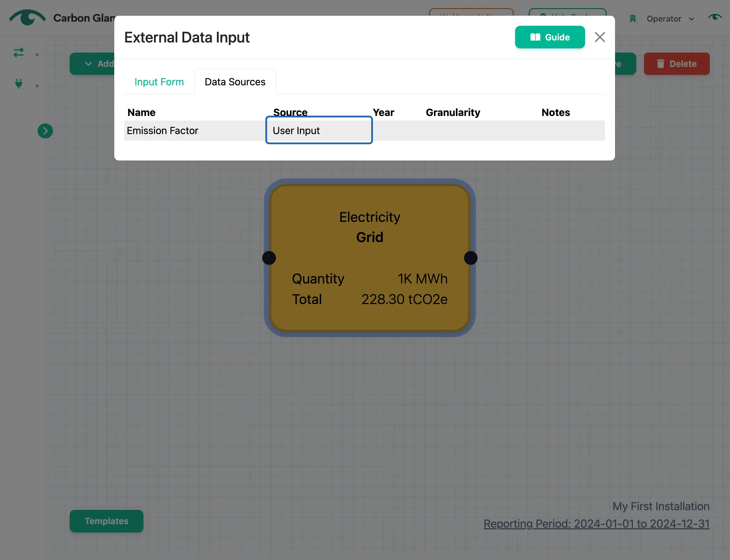Image resolution: width=730 pixels, height=560 pixels.
Task: Open the Guide from the dialog header
Action: (550, 37)
